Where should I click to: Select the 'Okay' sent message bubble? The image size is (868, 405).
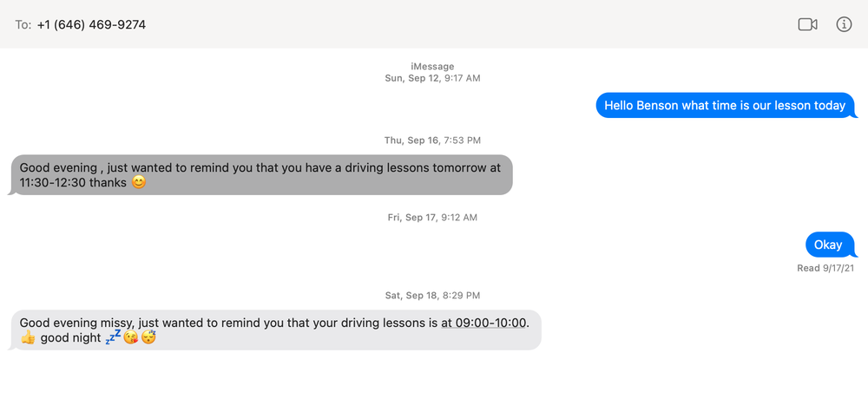[x=828, y=245]
